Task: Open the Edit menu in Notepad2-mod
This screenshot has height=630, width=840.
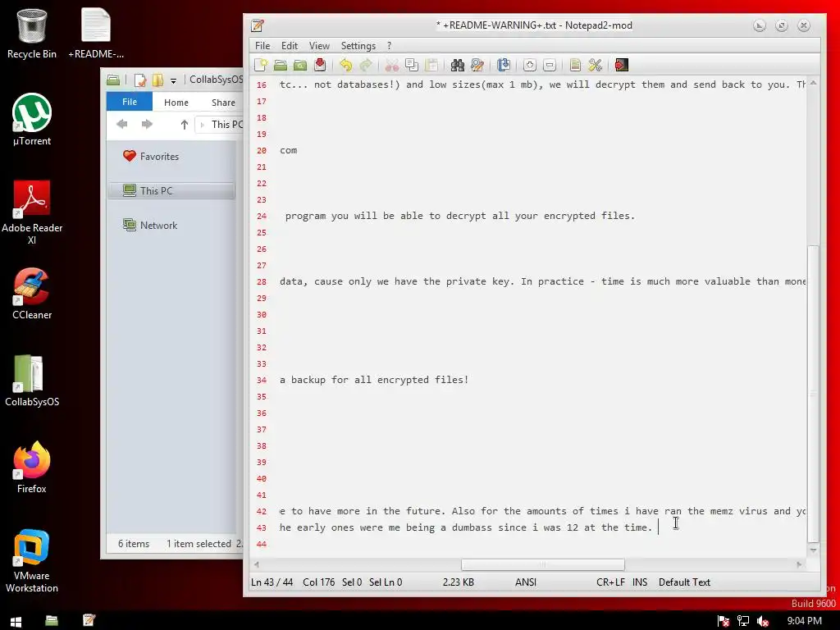Action: tap(290, 46)
